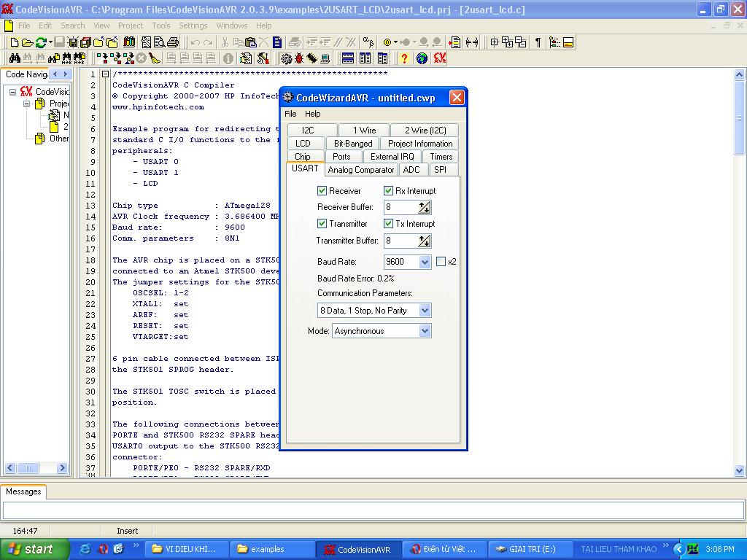Click the gear CodeWizardAVR toolbar icon
Viewport: 747px width, 560px height.
(286, 58)
